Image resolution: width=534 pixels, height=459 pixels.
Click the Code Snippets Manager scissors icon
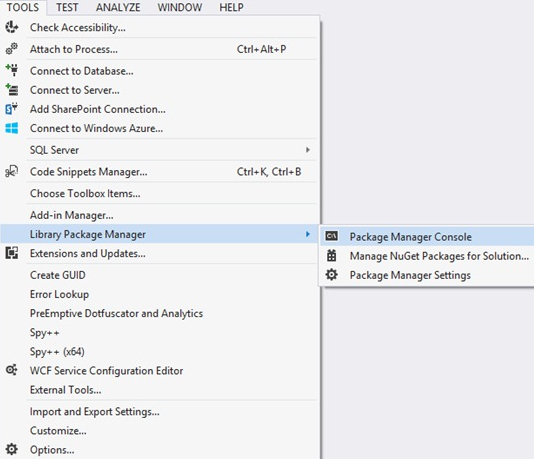click(12, 171)
